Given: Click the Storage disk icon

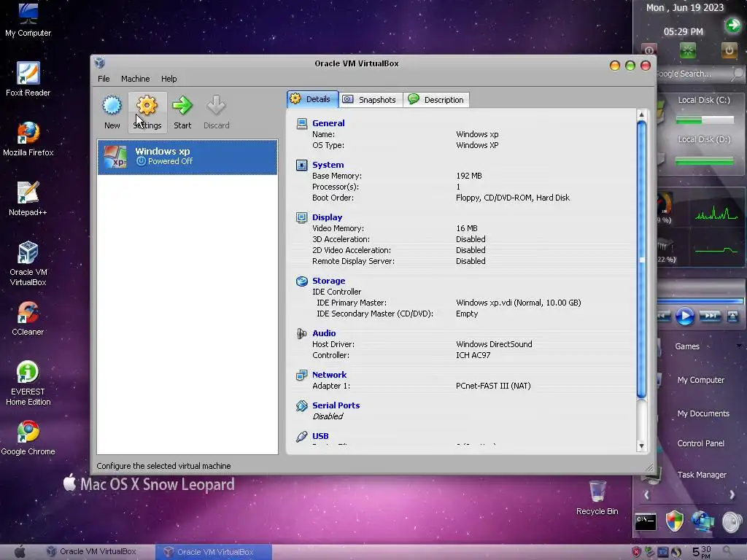Looking at the screenshot, I should pos(301,281).
